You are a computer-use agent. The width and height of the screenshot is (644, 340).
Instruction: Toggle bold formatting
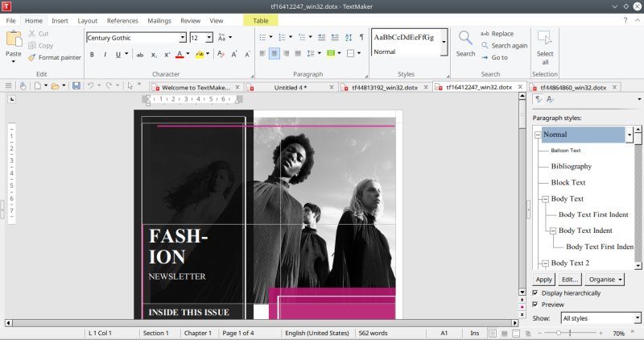point(92,55)
